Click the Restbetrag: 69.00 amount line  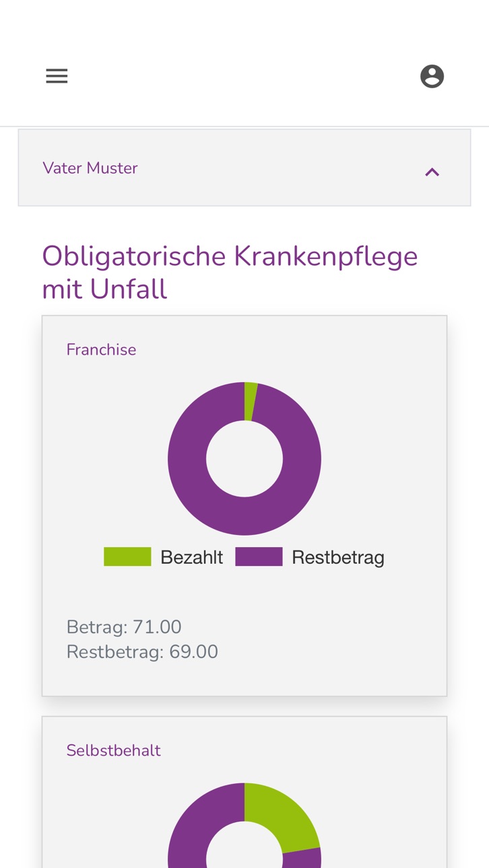(x=142, y=652)
